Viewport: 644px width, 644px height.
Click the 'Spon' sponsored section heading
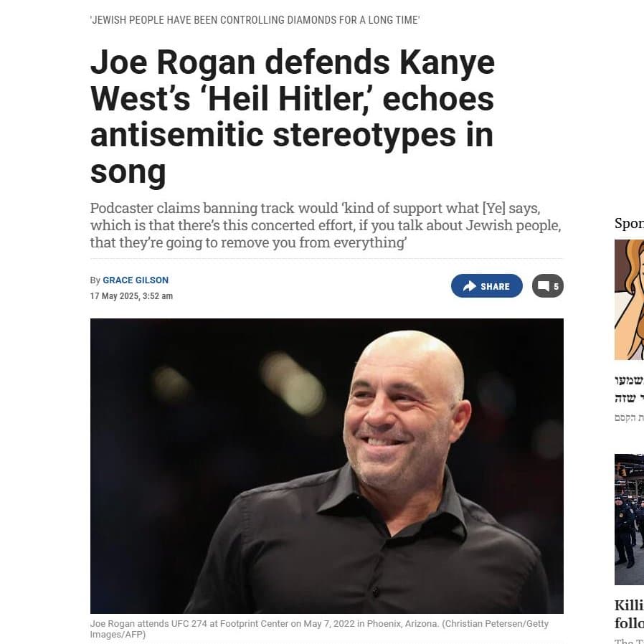[629, 224]
